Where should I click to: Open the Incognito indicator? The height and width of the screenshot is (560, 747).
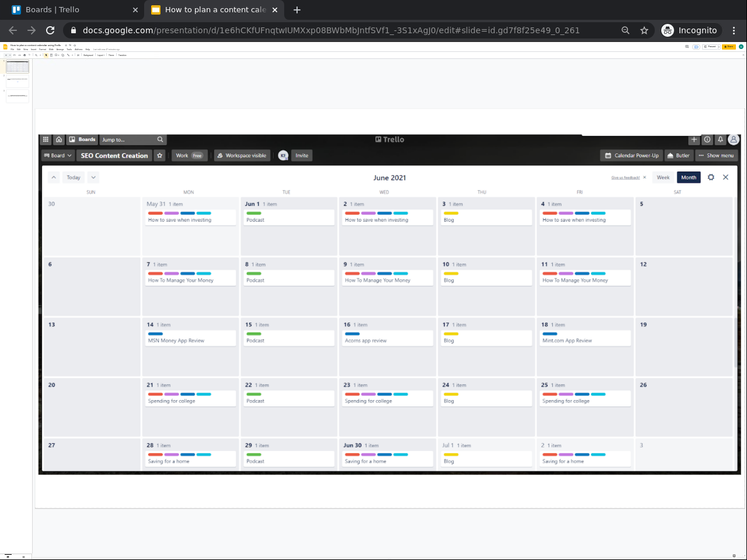coord(690,30)
